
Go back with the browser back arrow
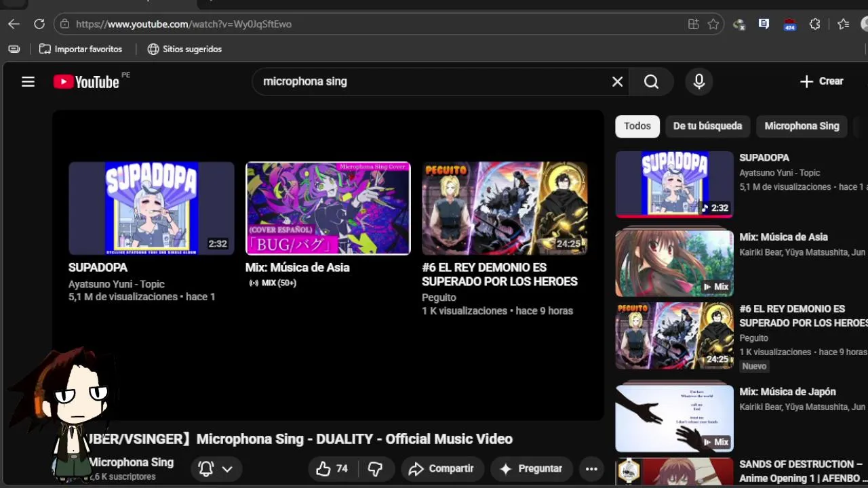click(14, 24)
